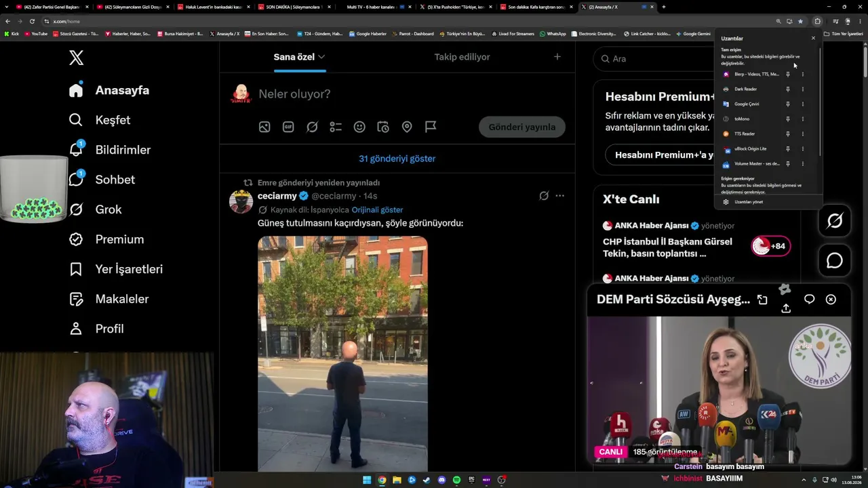This screenshot has width=868, height=488.
Task: Open floating messages button on right
Action: coord(835,261)
